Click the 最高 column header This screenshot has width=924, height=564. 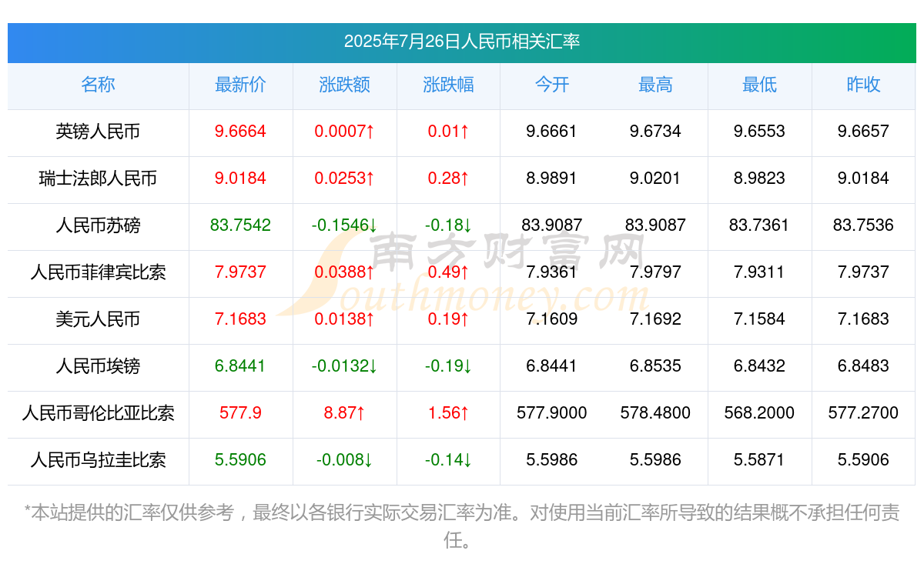656,85
